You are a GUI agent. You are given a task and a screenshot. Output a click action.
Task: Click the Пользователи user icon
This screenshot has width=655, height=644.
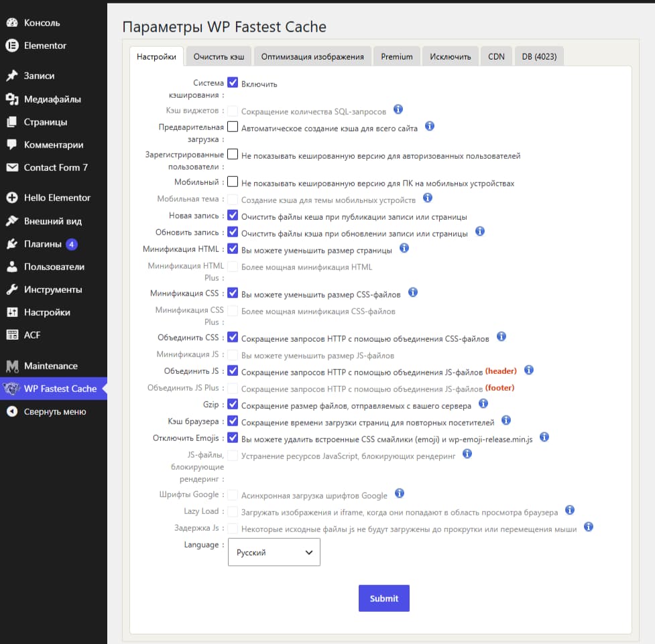pyautogui.click(x=12, y=267)
